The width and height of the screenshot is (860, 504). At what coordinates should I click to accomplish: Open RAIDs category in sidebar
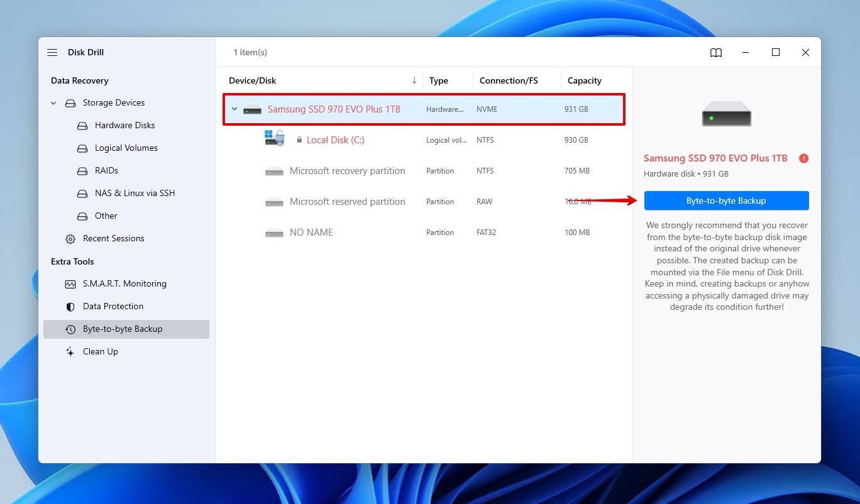click(106, 171)
